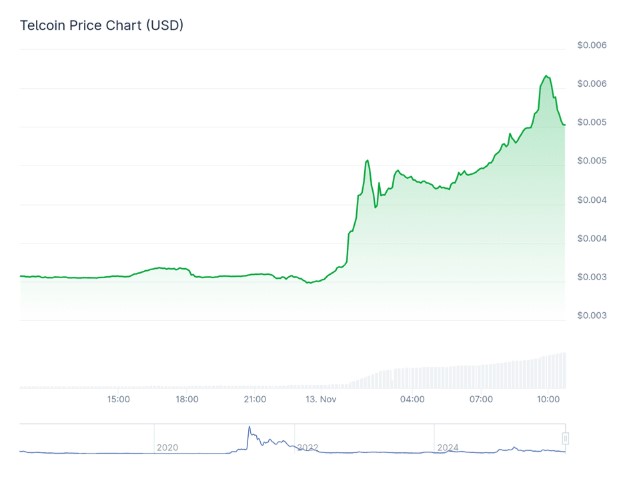Click the final endpoint of the green price line

(564, 125)
